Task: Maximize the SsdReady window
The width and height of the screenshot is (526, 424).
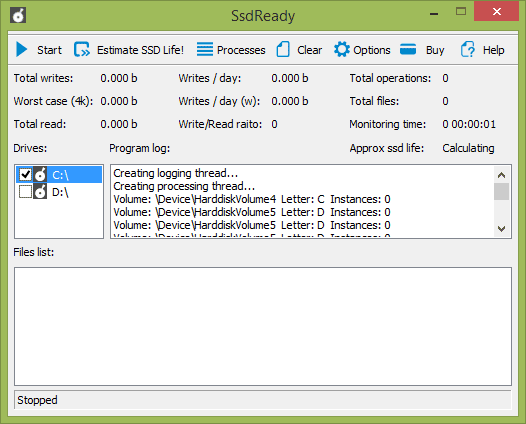Action: [461, 11]
